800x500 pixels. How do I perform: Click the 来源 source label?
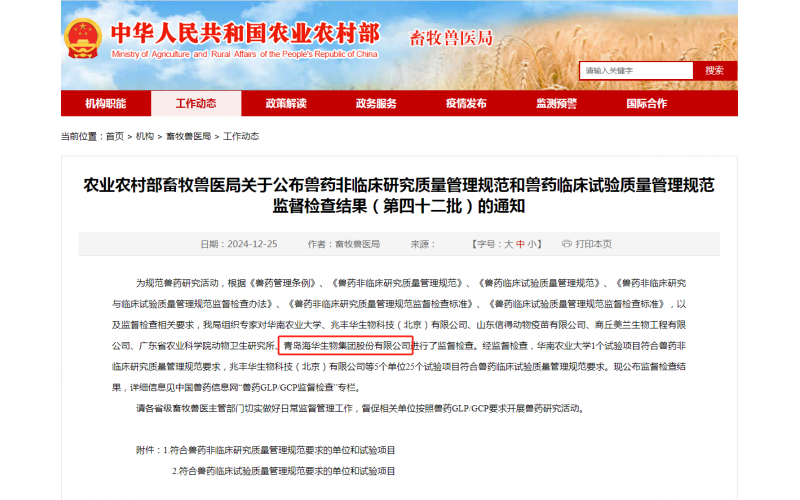423,244
